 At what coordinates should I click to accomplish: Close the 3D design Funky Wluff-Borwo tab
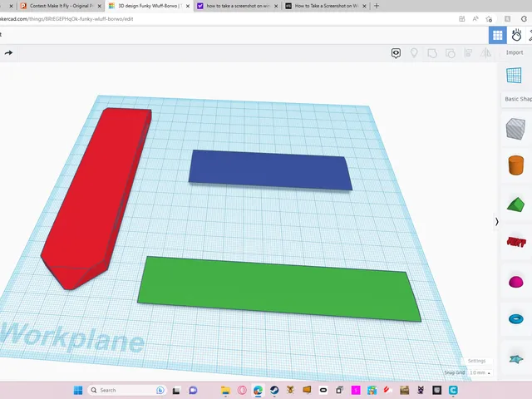pyautogui.click(x=188, y=6)
